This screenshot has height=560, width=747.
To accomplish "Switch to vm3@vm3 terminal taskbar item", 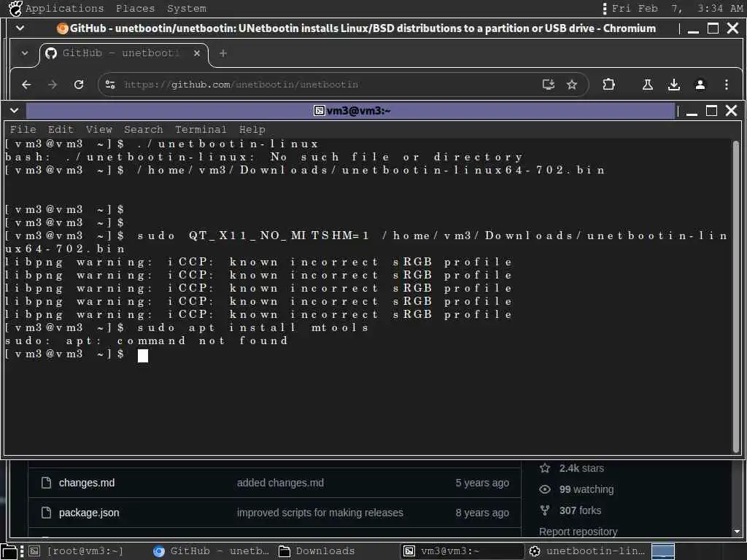I will click(x=461, y=551).
